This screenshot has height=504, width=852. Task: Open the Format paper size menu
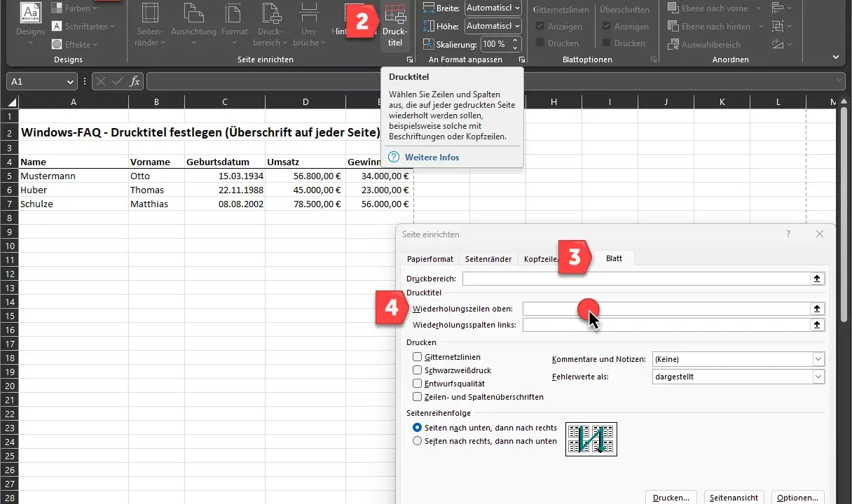pyautogui.click(x=235, y=24)
